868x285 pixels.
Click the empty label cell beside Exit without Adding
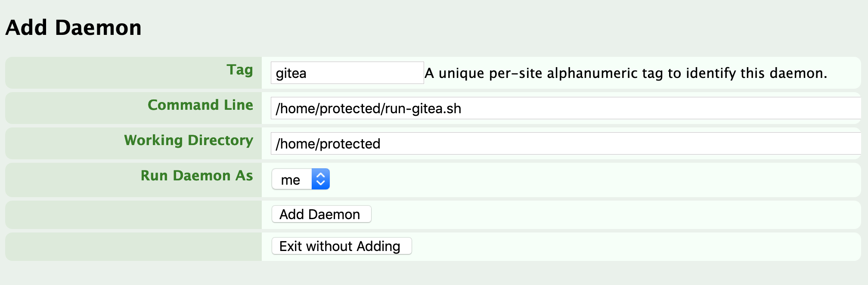pos(133,247)
